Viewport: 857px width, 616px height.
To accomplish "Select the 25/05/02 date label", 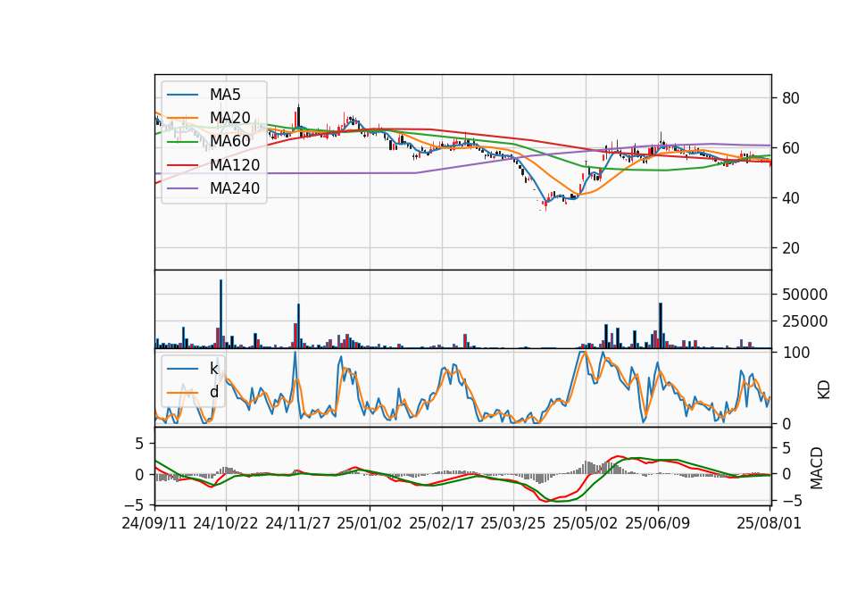I will [x=586, y=523].
